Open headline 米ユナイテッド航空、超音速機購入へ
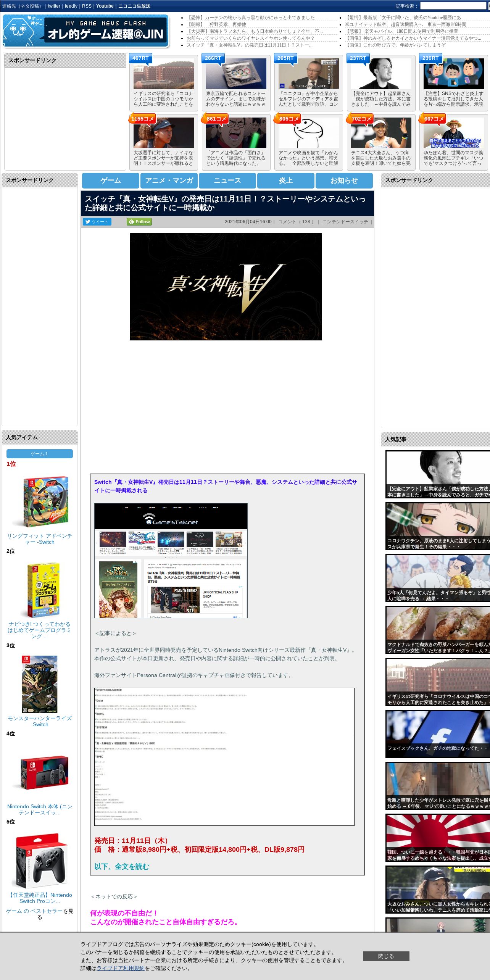This screenshot has width=490, height=980. (406, 24)
